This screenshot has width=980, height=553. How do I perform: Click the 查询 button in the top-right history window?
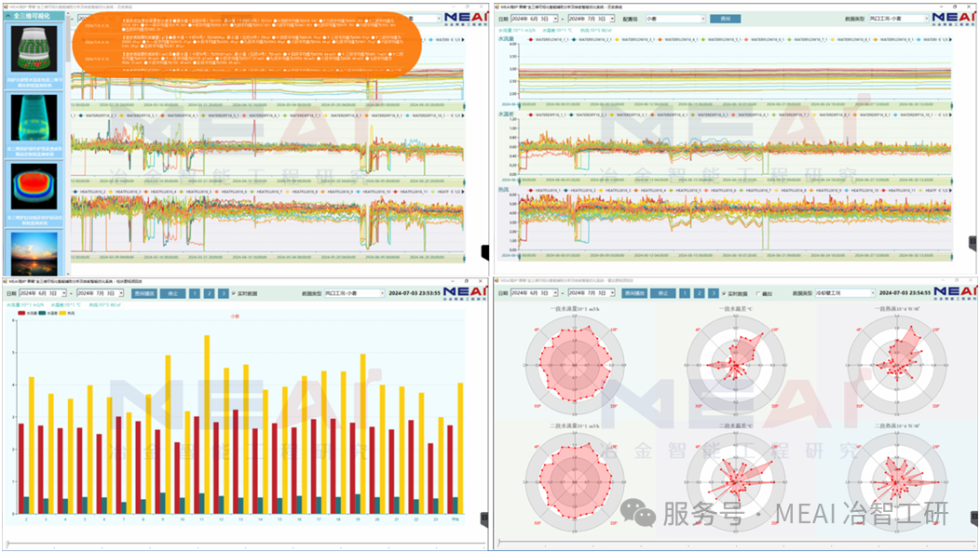[x=725, y=19]
